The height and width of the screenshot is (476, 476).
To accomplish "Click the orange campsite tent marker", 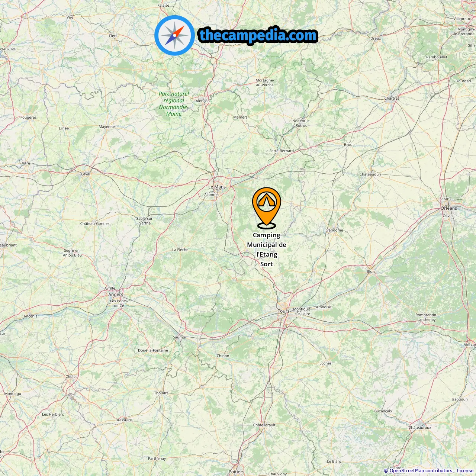I will [x=267, y=208].
